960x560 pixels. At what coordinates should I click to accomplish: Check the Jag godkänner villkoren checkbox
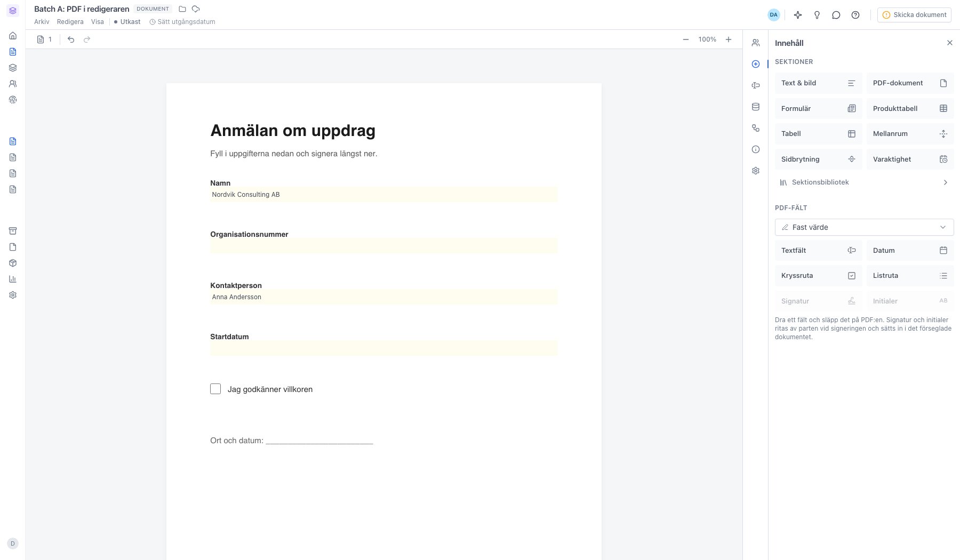pos(215,389)
